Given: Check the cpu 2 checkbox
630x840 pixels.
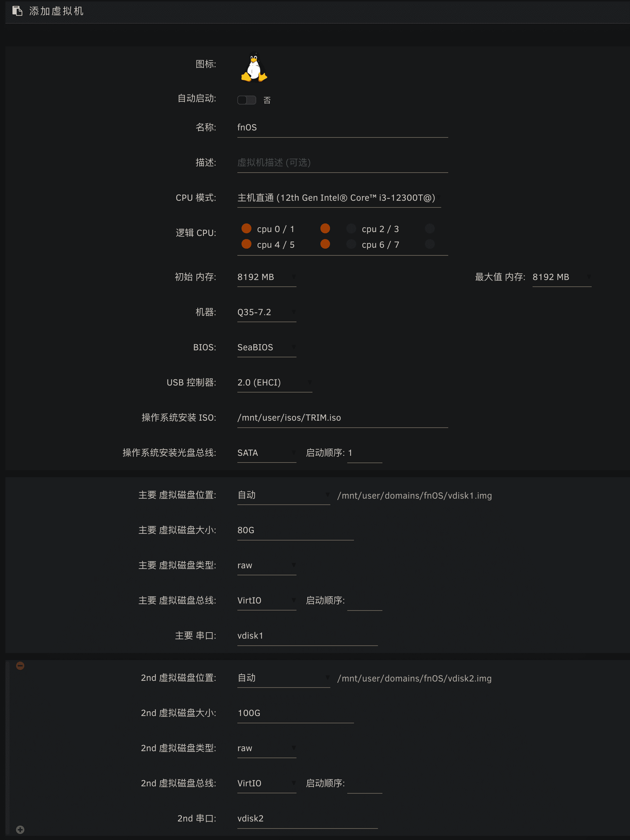Looking at the screenshot, I should 351,228.
